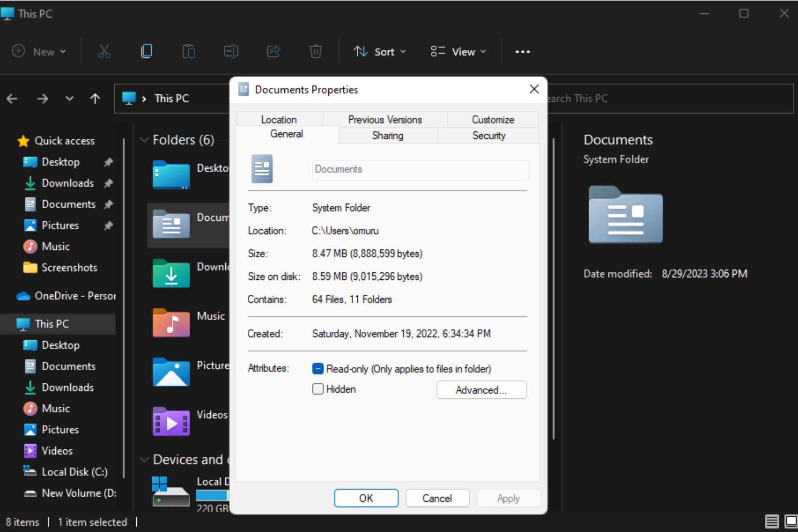Click the Copy toolbar icon
Viewport: 798px width, 532px height.
click(x=146, y=51)
